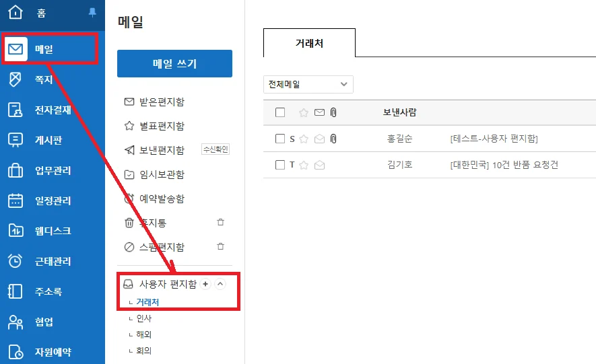Screen dimensions: 596x364
Task: Open the 전체메일 filter dropdown
Action: (308, 84)
